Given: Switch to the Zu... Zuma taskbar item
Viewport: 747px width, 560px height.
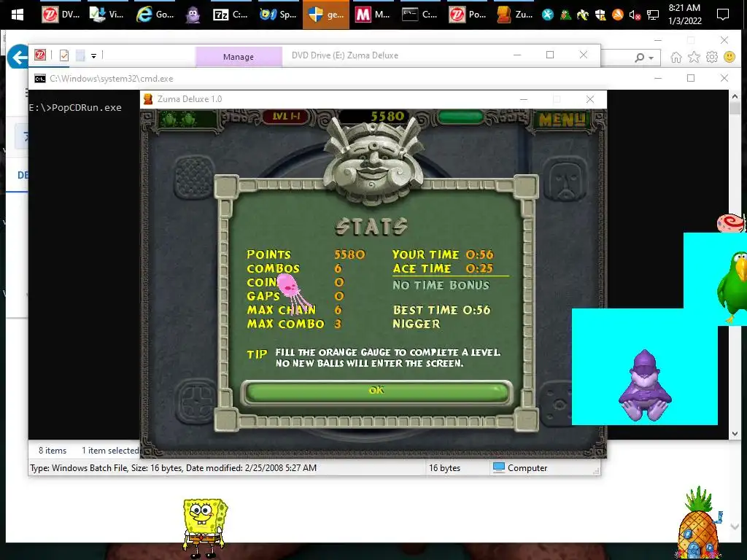Looking at the screenshot, I should tap(515, 15).
